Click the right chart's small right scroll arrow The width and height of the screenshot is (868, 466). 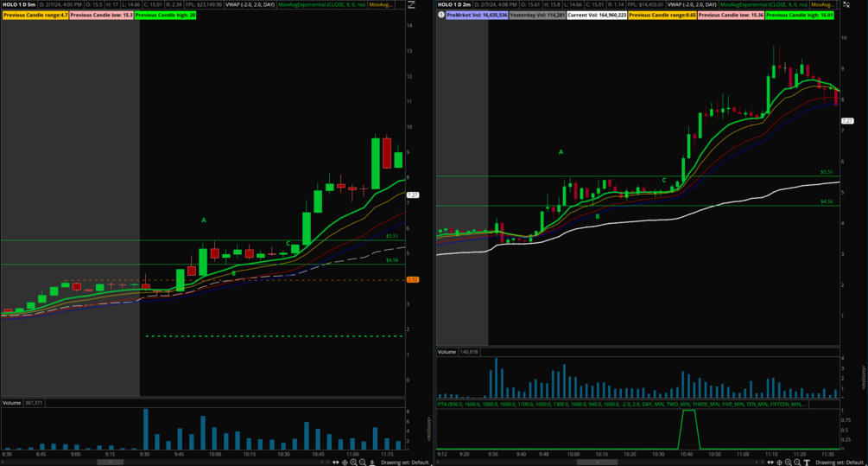(763, 463)
